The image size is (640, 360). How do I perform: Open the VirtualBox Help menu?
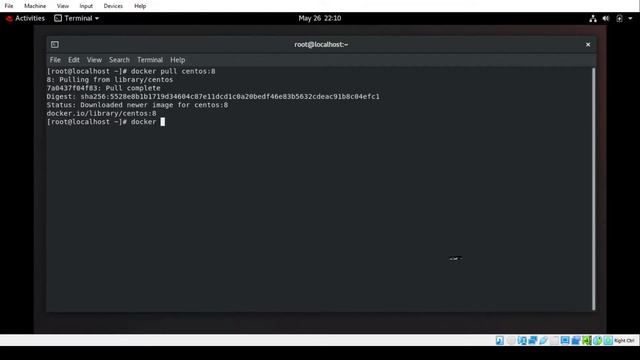(140, 6)
